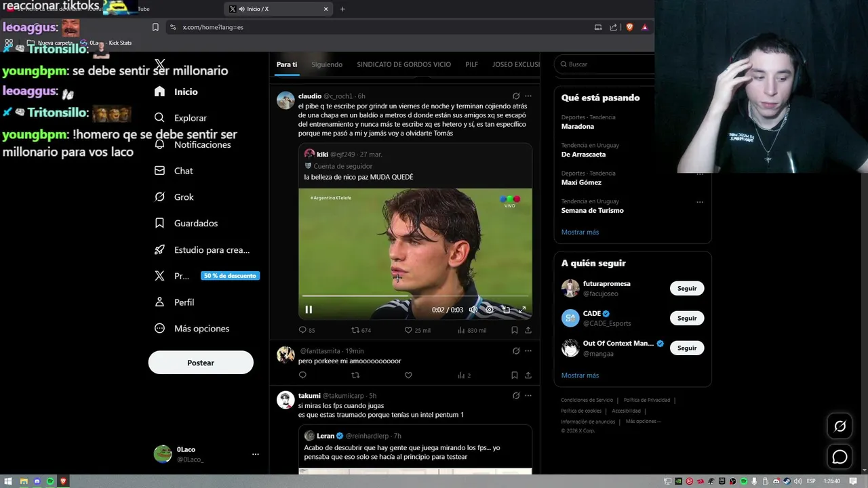Bookmark fanttasmita's post
868x488 pixels.
point(514,375)
